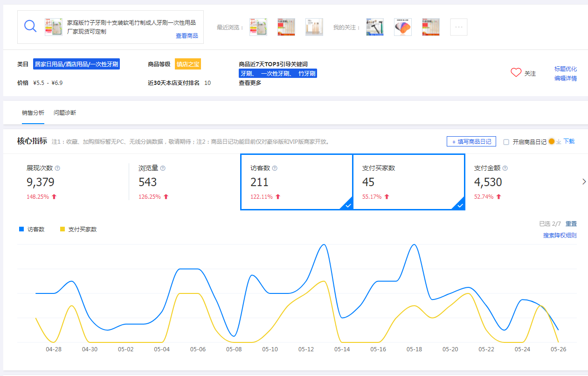Click the download arrow icon beside 下载
The width and height of the screenshot is (588, 376).
click(559, 142)
